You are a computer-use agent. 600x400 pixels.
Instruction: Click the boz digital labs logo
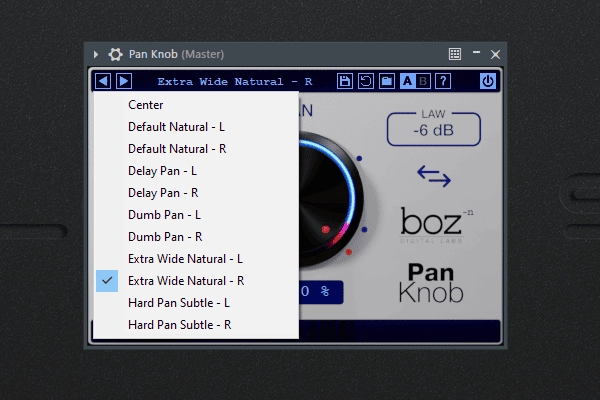coord(437,225)
